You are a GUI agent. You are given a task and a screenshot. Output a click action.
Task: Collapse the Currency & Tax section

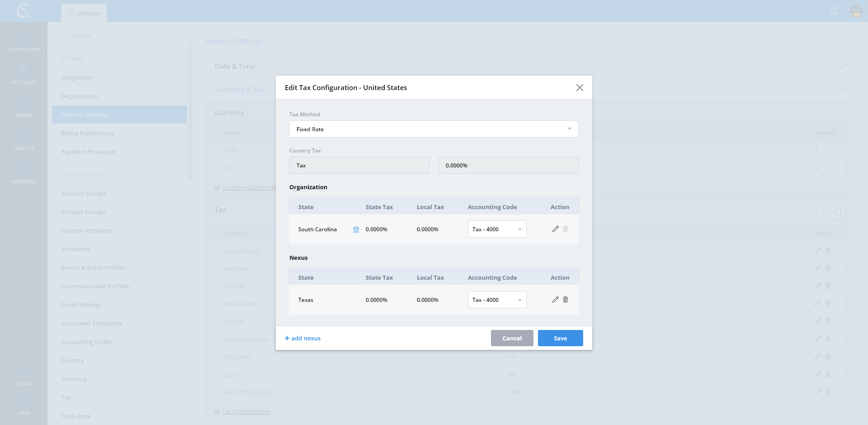pos(841,89)
